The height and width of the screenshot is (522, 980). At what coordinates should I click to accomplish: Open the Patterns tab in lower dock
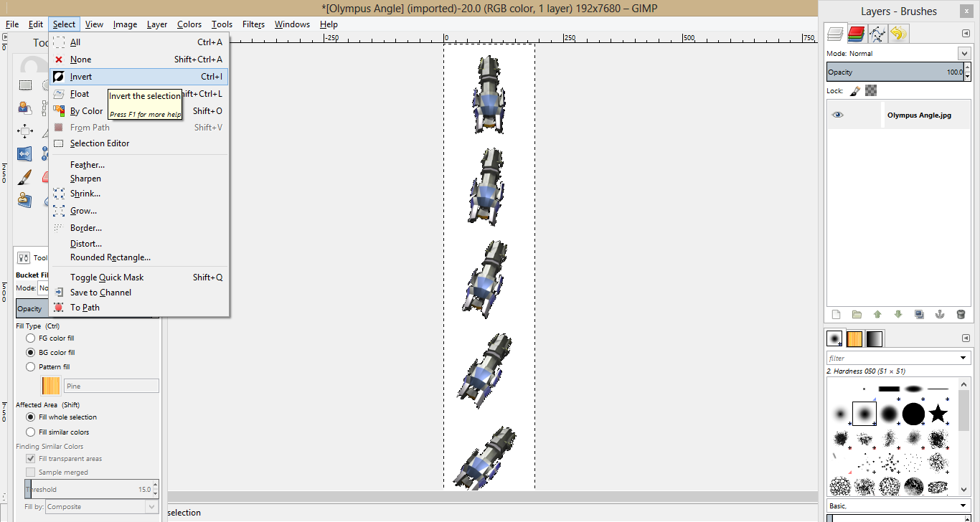pos(855,338)
